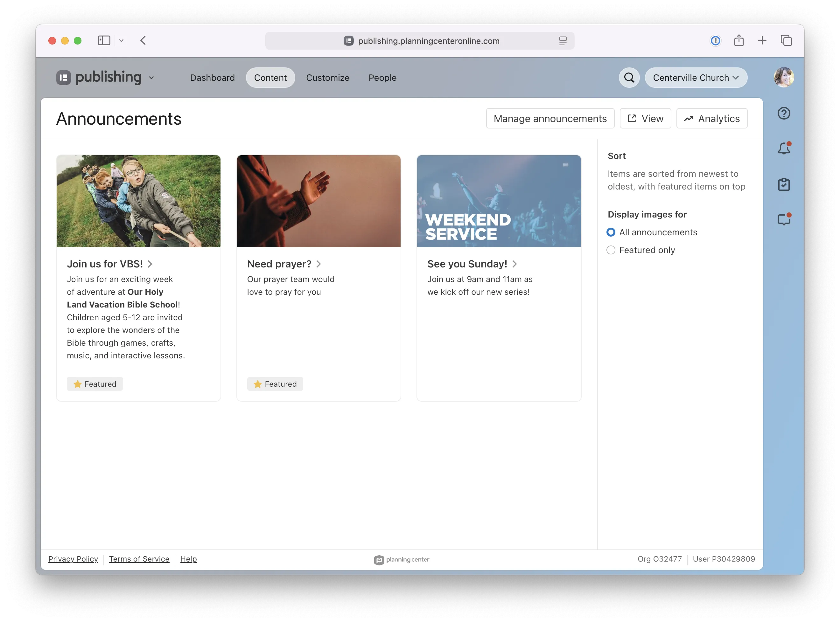Open the People tab
This screenshot has width=840, height=622.
click(x=382, y=78)
